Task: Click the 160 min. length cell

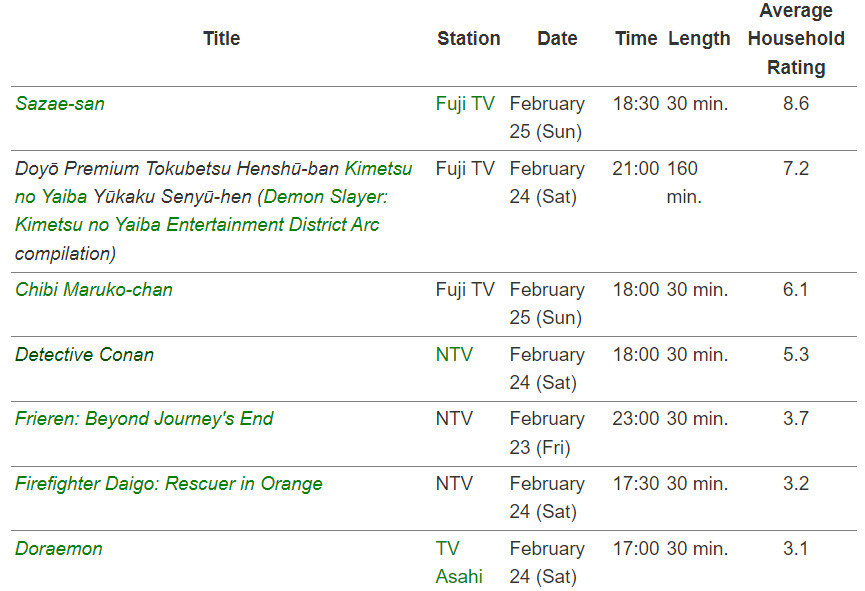Action: tap(684, 183)
